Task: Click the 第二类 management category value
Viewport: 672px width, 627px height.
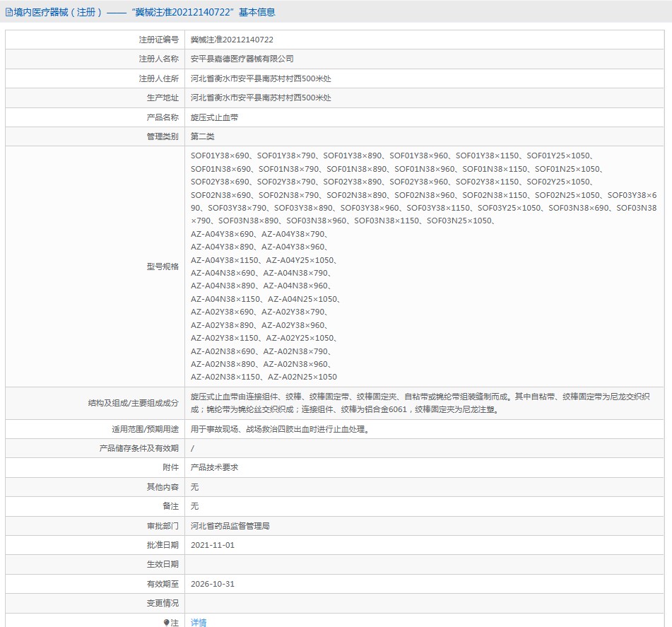Action: (202, 137)
